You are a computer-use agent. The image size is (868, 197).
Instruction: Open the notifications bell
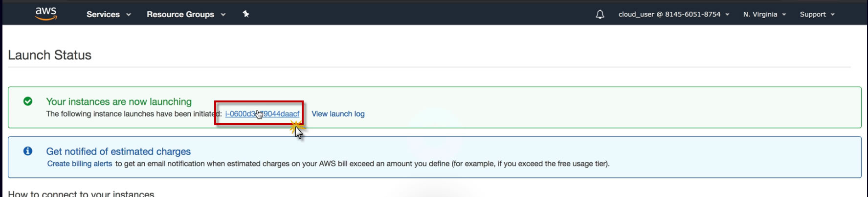[x=600, y=14]
